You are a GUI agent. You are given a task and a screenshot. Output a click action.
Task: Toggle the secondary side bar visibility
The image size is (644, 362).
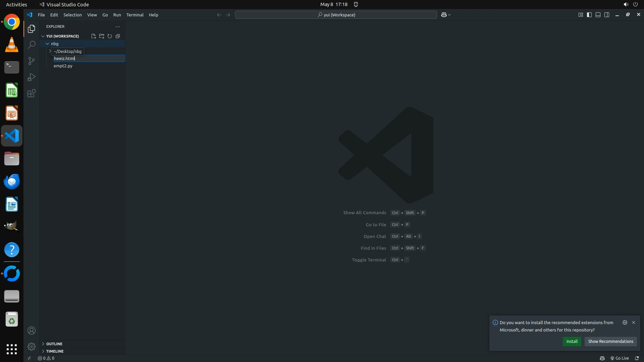[607, 15]
